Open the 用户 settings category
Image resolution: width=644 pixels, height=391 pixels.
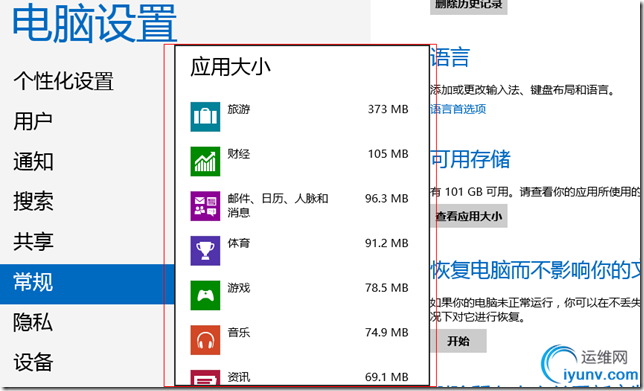(33, 121)
